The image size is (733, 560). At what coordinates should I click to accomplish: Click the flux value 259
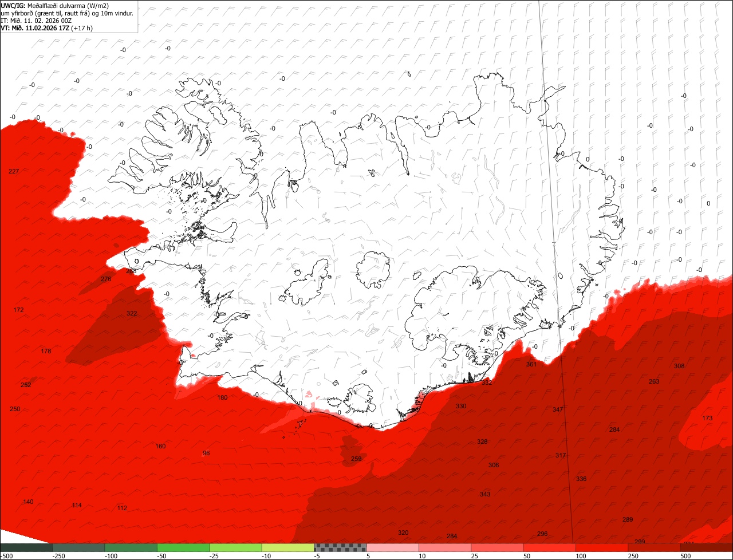(x=356, y=459)
